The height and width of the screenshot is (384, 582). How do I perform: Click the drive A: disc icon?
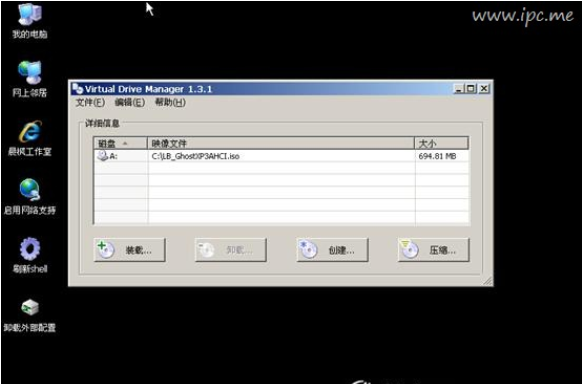pyautogui.click(x=102, y=156)
